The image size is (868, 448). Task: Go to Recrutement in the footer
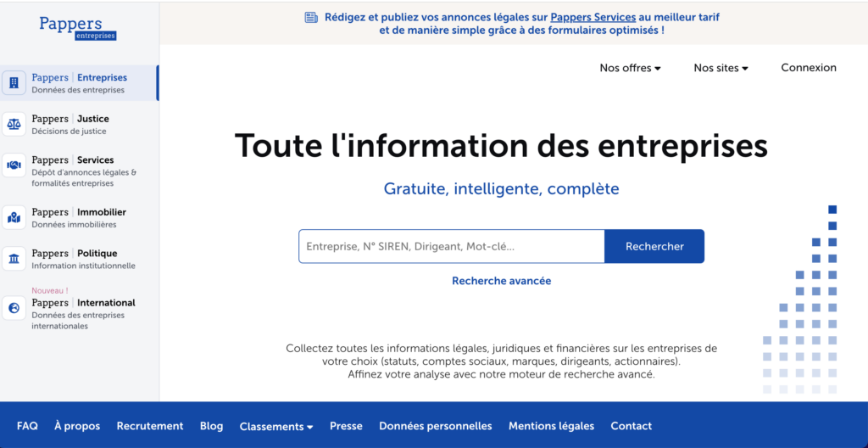[150, 426]
